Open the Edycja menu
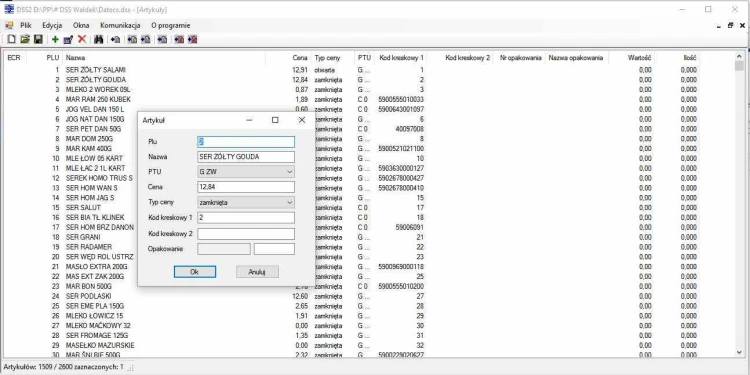This screenshot has height=375, width=750. click(52, 25)
